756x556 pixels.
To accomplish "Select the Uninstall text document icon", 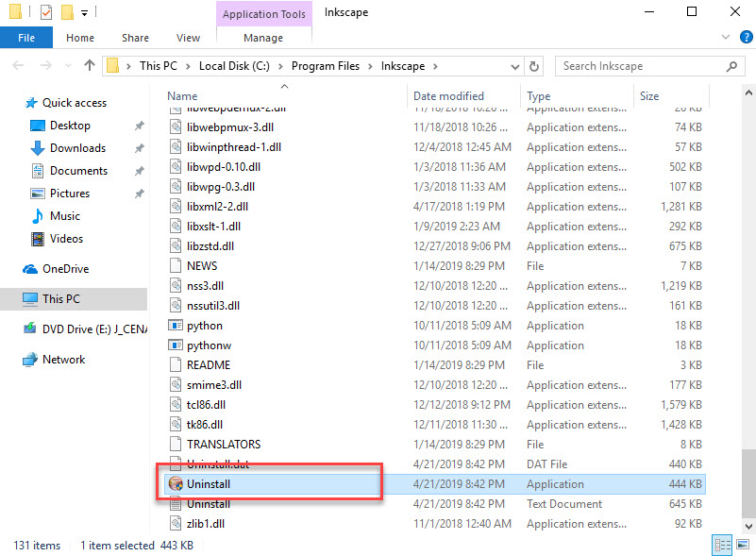I will coord(176,504).
